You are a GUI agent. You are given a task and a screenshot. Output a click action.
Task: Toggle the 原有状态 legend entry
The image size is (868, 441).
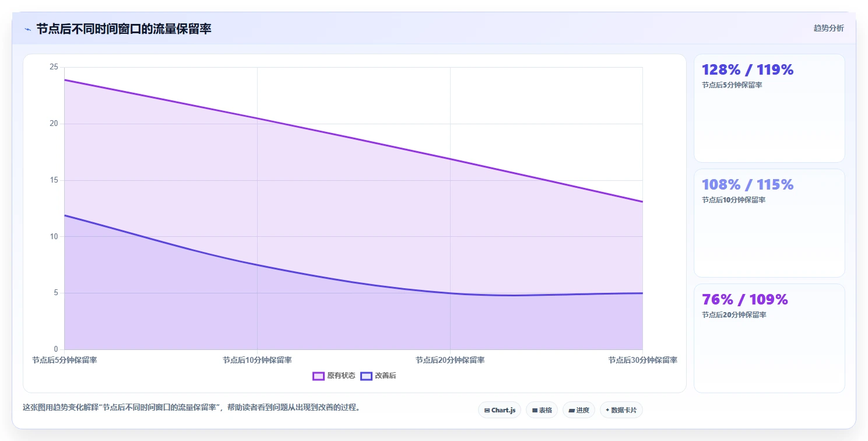pos(334,376)
